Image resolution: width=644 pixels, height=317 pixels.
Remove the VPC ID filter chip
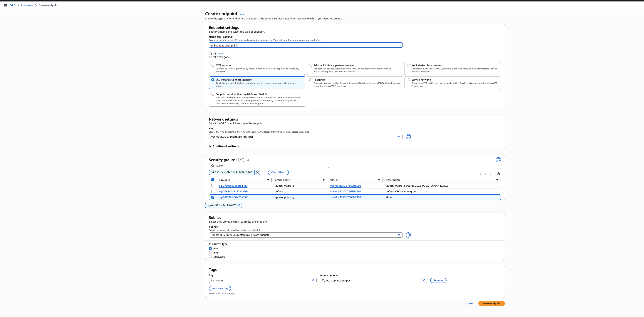pyautogui.click(x=257, y=172)
